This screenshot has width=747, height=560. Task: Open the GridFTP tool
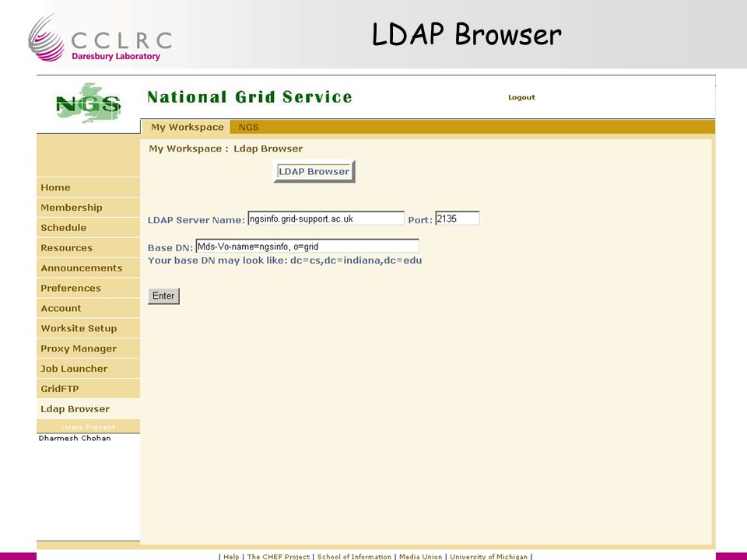(x=88, y=389)
